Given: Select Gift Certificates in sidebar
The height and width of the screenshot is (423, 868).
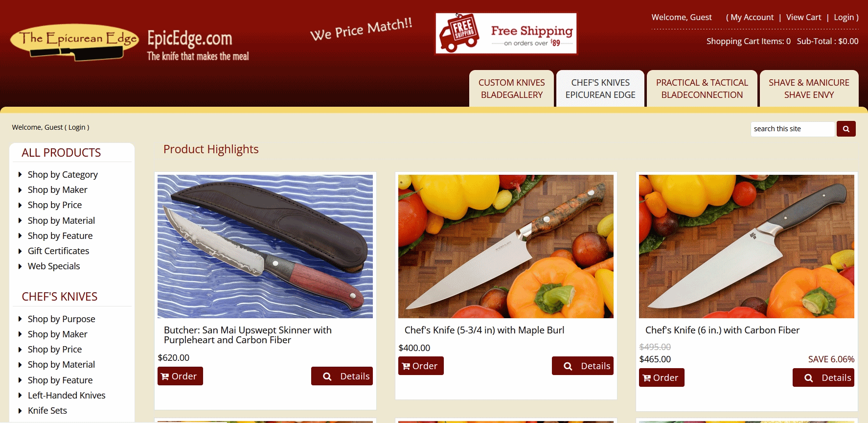Looking at the screenshot, I should [x=58, y=251].
